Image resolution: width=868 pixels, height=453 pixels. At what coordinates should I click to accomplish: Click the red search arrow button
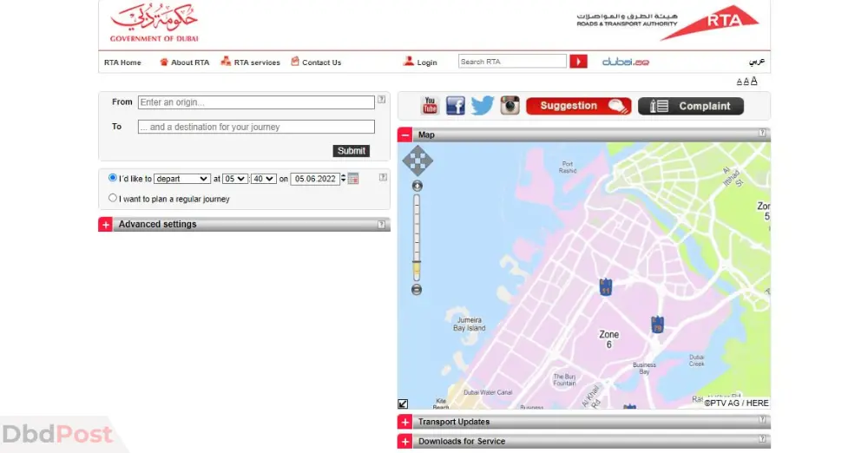pos(578,62)
